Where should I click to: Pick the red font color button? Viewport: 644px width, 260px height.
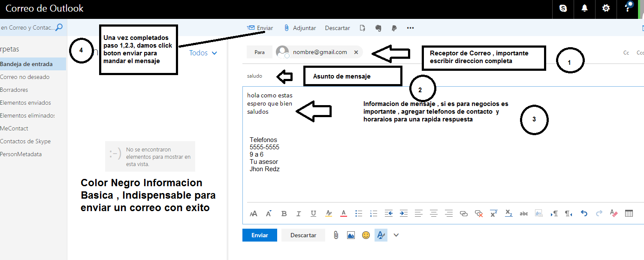point(343,213)
